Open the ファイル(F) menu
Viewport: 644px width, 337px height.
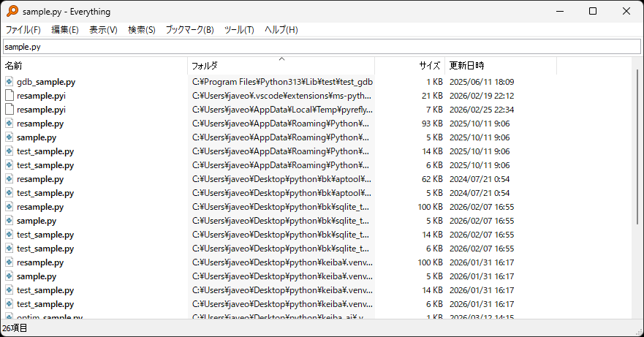click(x=23, y=30)
